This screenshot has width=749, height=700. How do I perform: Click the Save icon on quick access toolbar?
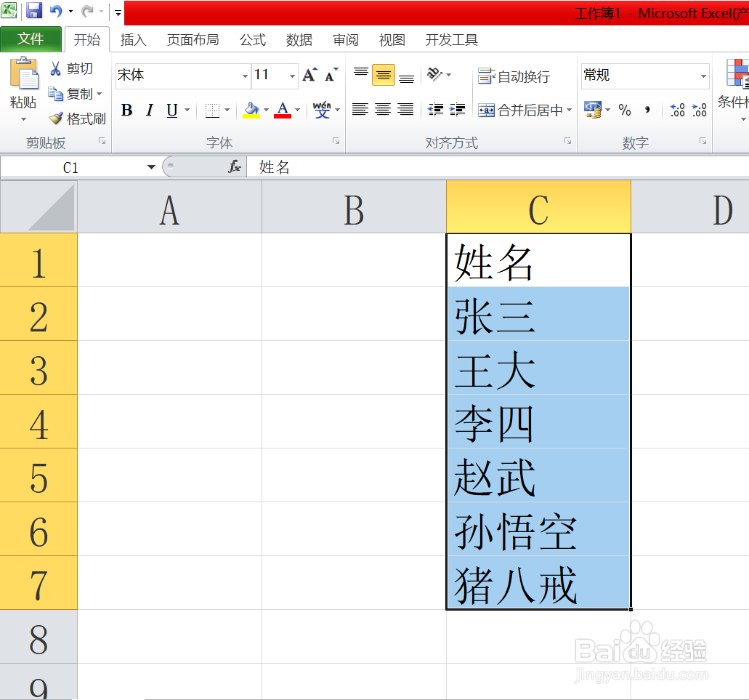(x=33, y=9)
